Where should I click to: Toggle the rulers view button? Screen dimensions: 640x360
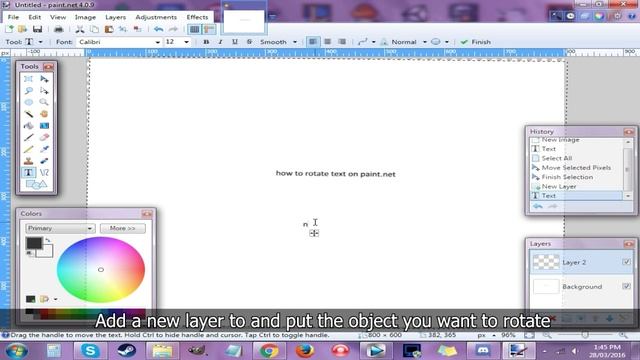pyautogui.click(x=209, y=29)
